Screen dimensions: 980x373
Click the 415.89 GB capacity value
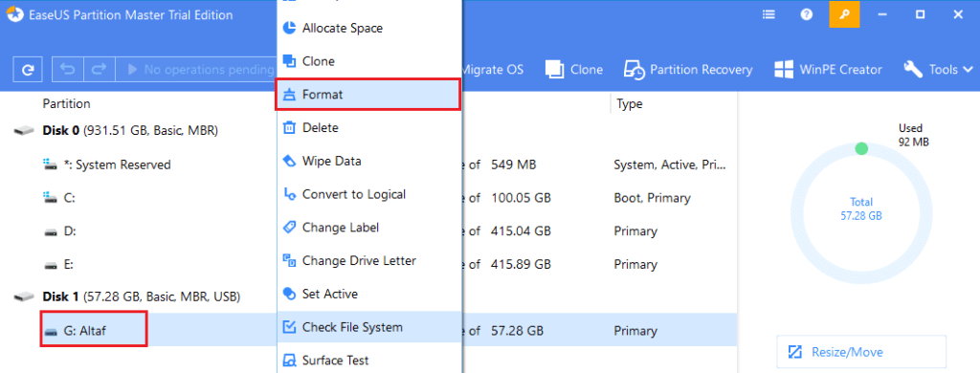(x=521, y=264)
